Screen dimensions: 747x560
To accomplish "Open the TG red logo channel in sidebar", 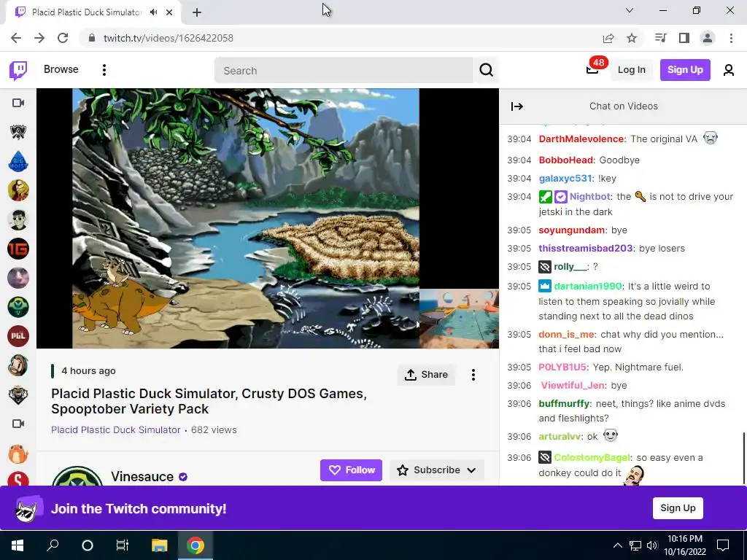I will coord(18,249).
